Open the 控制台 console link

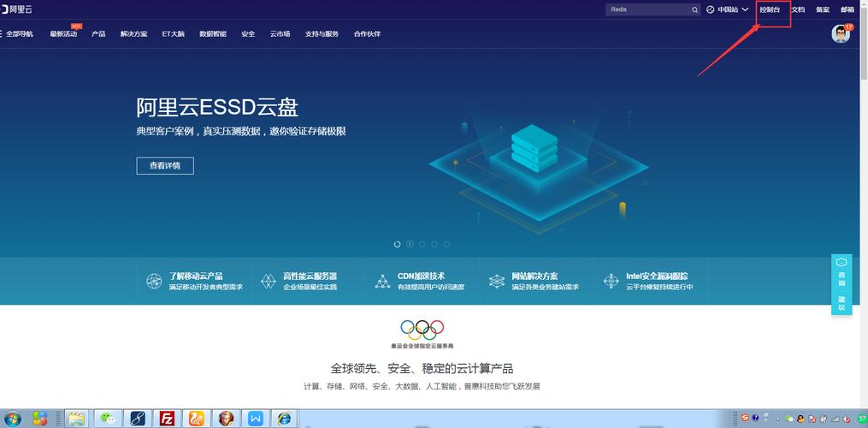(x=770, y=9)
